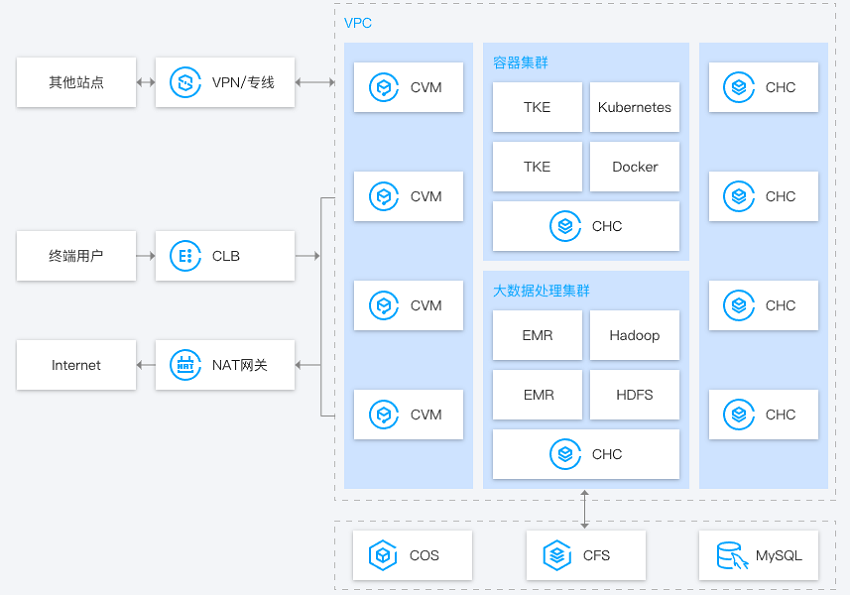Select the 其他站点 box

[x=76, y=82]
